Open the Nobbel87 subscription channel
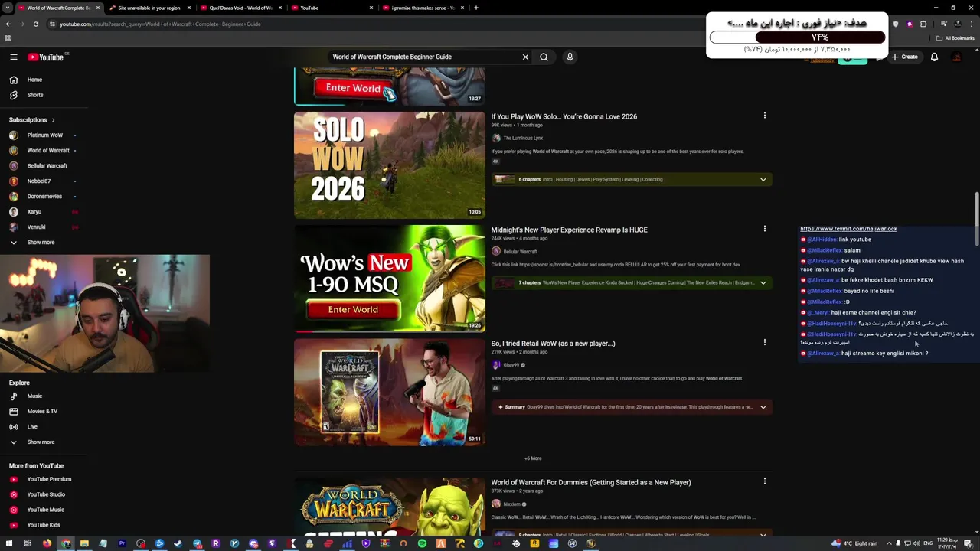The width and height of the screenshot is (980, 551). (x=39, y=181)
